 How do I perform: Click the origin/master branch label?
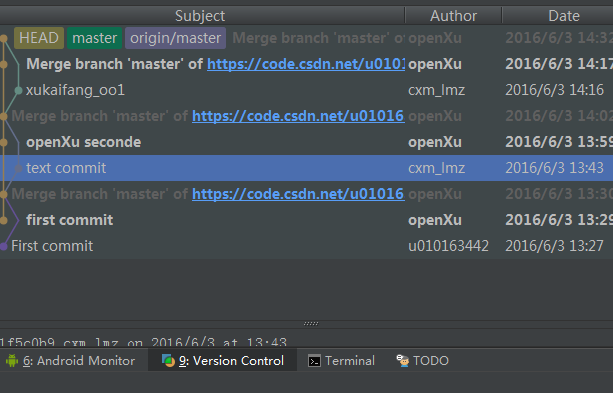click(x=176, y=38)
